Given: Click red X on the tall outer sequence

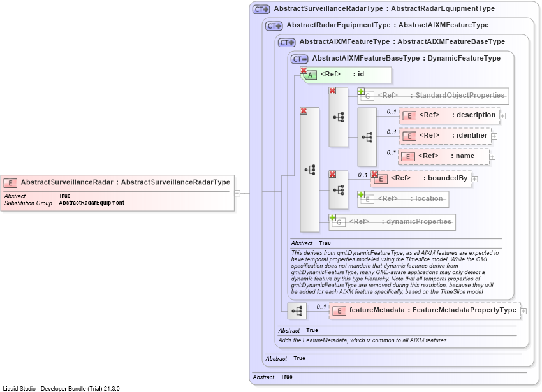Looking at the screenshot, I should tap(304, 111).
